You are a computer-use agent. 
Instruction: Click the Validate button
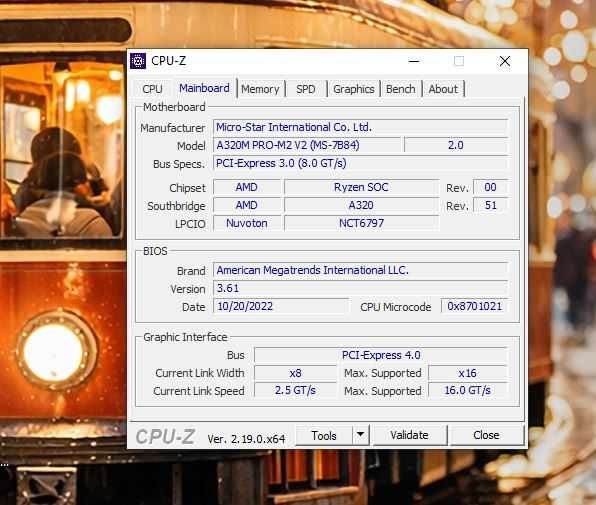click(409, 435)
